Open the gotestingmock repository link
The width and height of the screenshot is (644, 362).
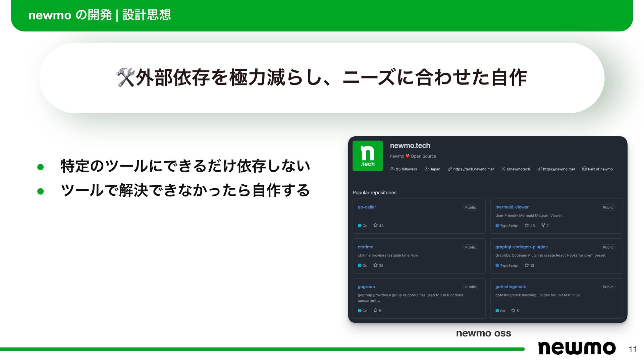click(x=511, y=287)
